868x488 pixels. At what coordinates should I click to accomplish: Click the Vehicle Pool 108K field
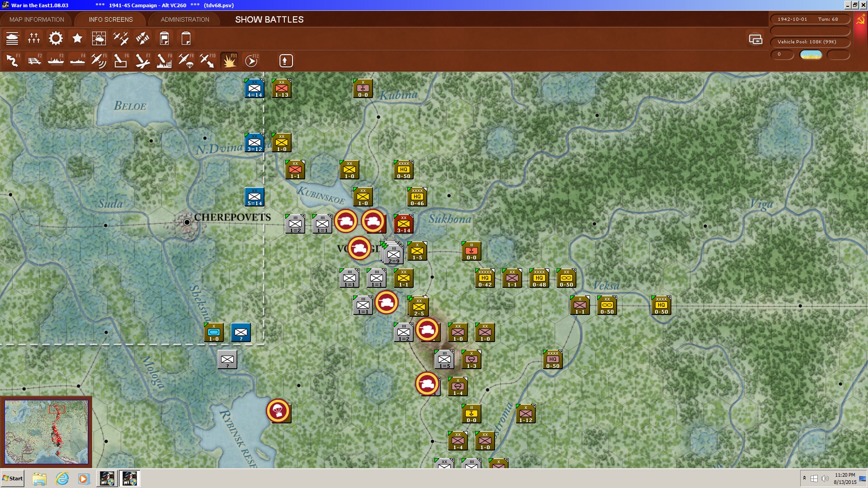[x=810, y=42]
